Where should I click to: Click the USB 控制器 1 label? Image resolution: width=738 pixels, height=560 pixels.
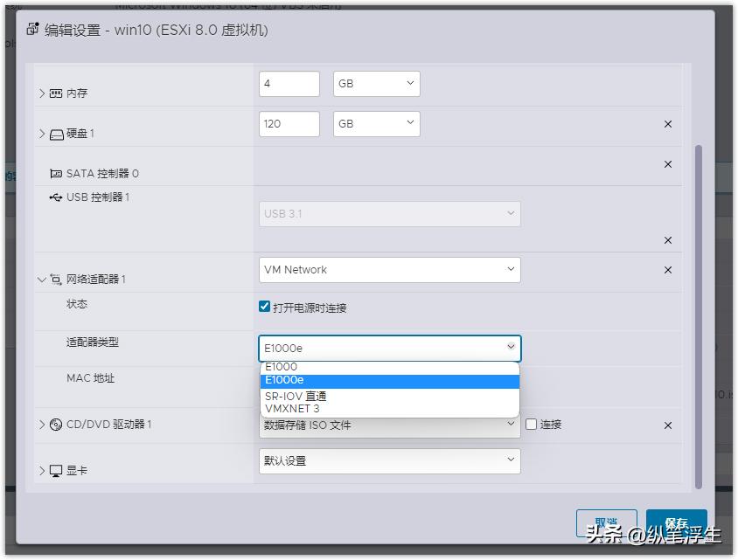97,197
